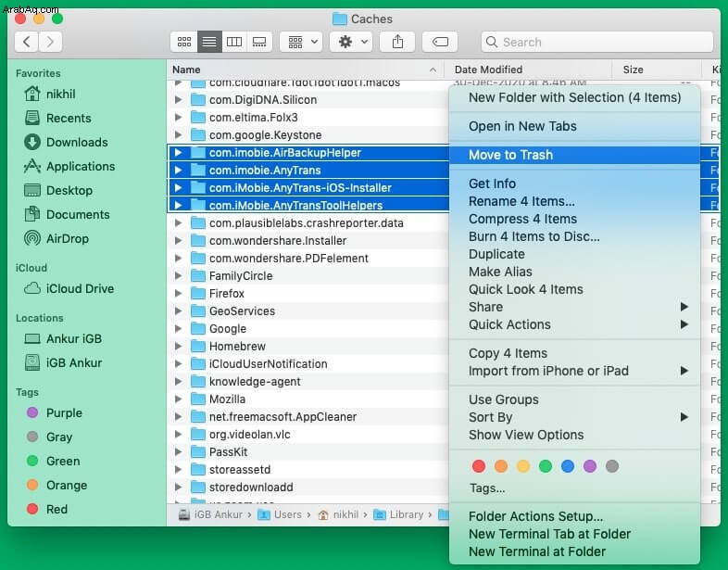728x570 pixels.
Task: Open Desktop in the sidebar
Action: (58, 191)
